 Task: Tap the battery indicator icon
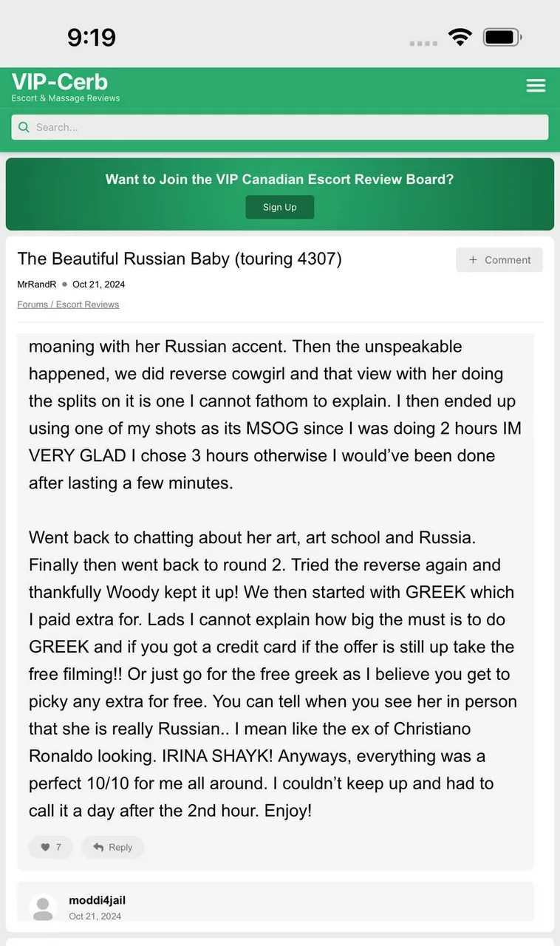click(x=502, y=38)
